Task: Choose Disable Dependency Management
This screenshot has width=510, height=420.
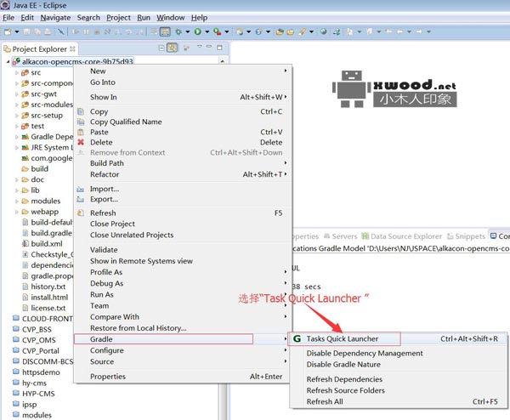Action: tap(364, 353)
